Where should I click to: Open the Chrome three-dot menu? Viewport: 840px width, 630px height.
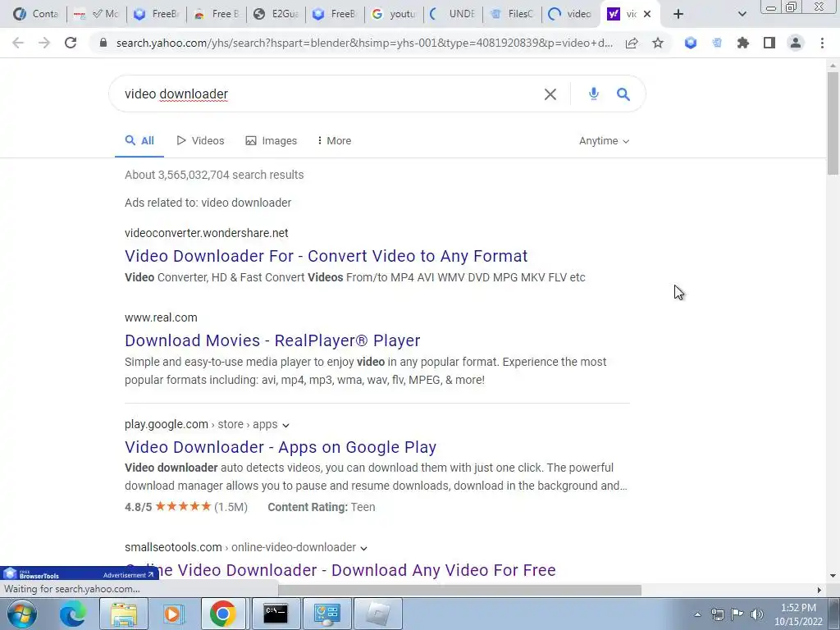822,43
